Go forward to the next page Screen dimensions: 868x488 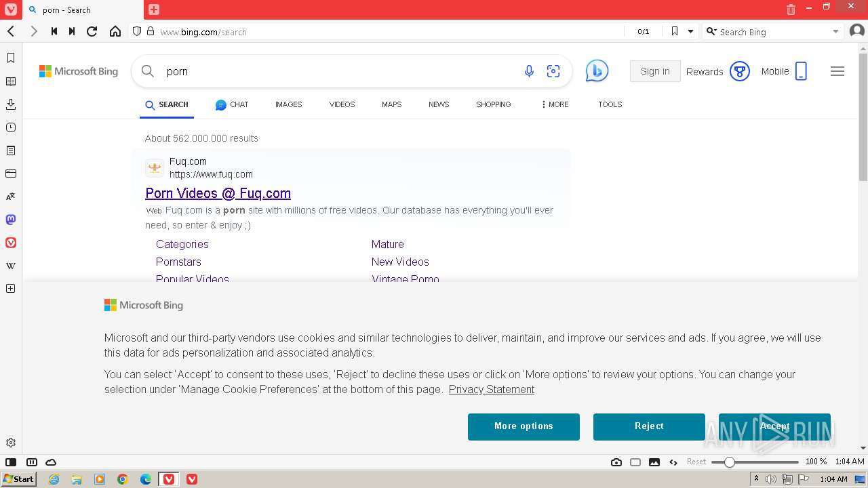tap(33, 31)
